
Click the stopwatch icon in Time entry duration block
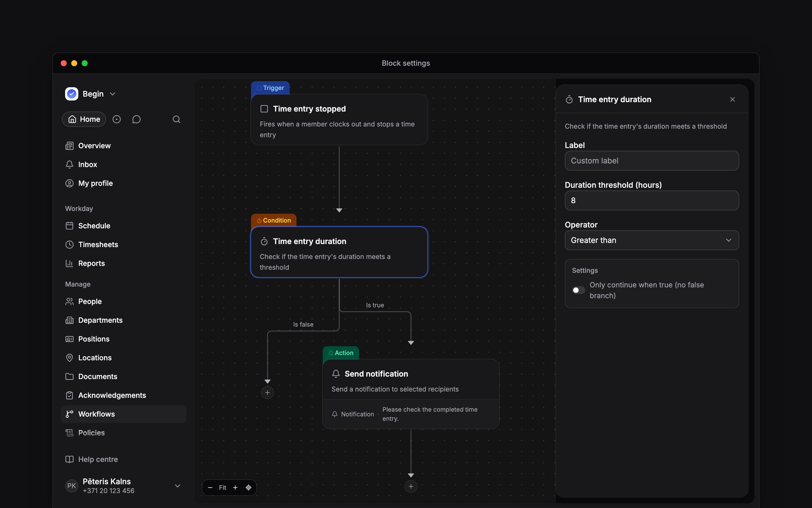pyautogui.click(x=264, y=241)
